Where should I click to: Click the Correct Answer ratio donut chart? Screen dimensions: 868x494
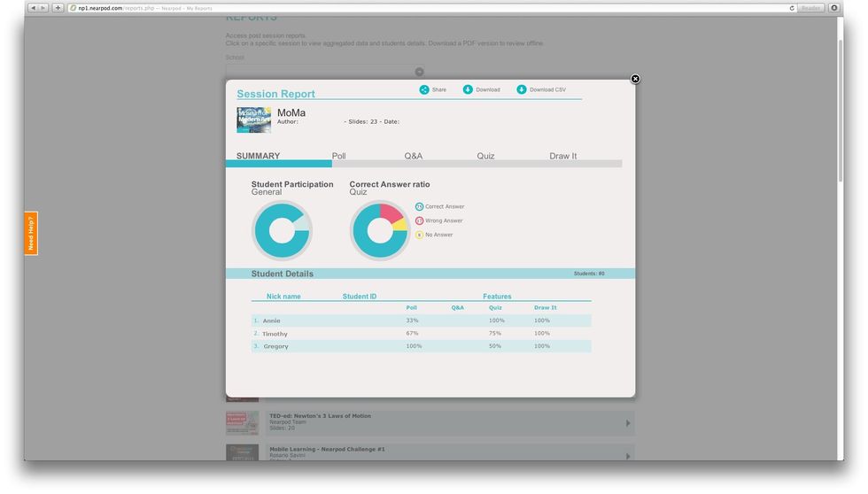click(380, 230)
